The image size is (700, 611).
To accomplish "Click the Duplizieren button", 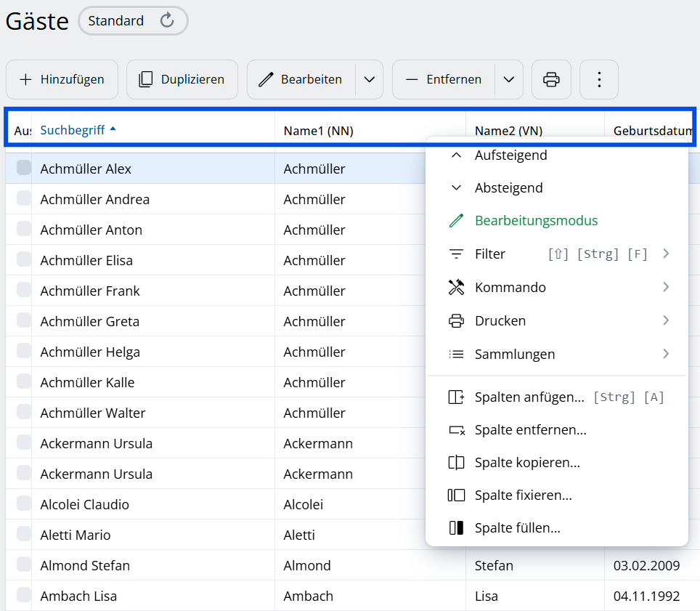I will tap(182, 79).
